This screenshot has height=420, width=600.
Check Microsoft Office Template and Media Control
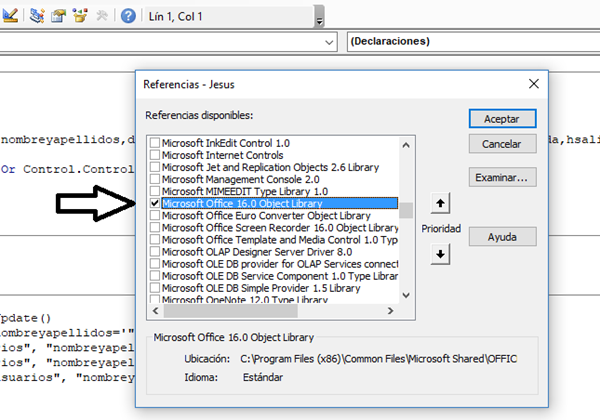coord(155,239)
